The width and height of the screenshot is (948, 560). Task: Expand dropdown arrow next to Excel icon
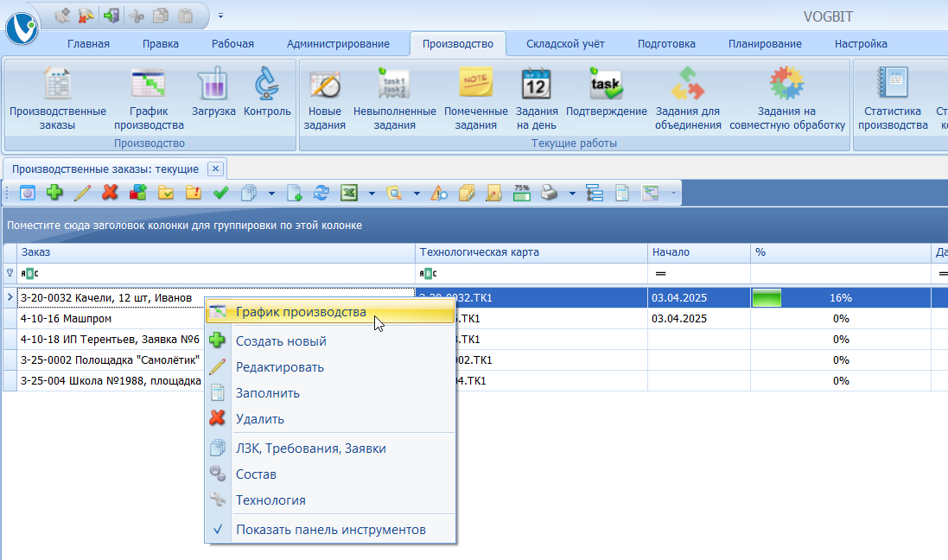pyautogui.click(x=372, y=194)
